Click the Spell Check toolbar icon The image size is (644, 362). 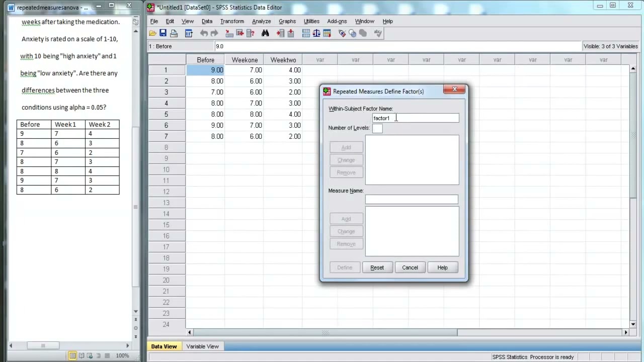pos(378,33)
